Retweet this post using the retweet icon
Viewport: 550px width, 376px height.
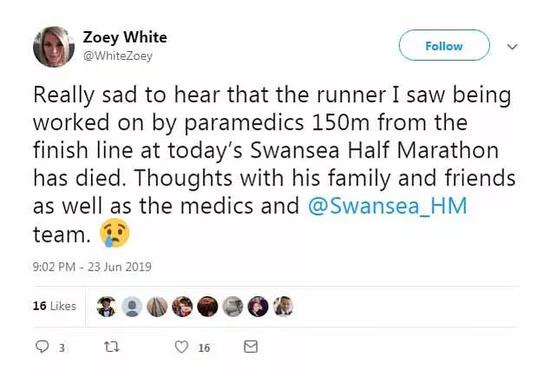pyautogui.click(x=112, y=347)
